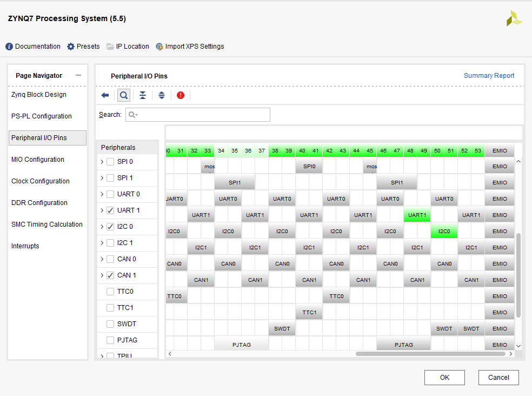Click the horizontal scrollbar thumb

click(430, 354)
